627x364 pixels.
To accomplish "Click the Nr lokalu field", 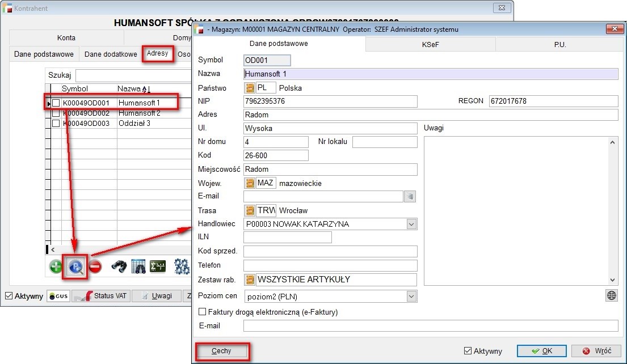I will (385, 142).
